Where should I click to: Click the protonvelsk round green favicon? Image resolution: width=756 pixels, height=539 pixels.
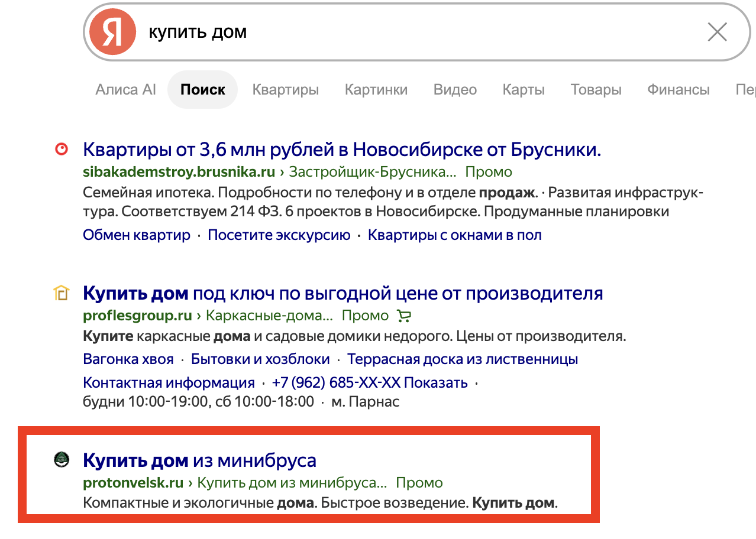62,459
